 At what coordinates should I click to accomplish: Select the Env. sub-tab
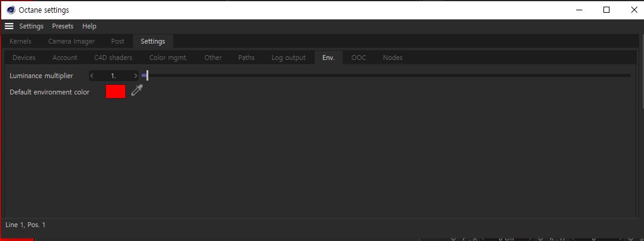tap(329, 58)
